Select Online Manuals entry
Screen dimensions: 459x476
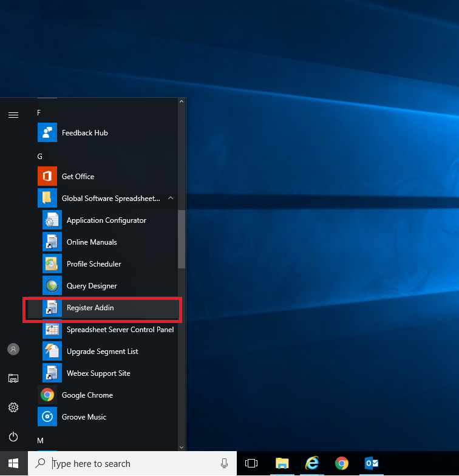[x=92, y=242]
